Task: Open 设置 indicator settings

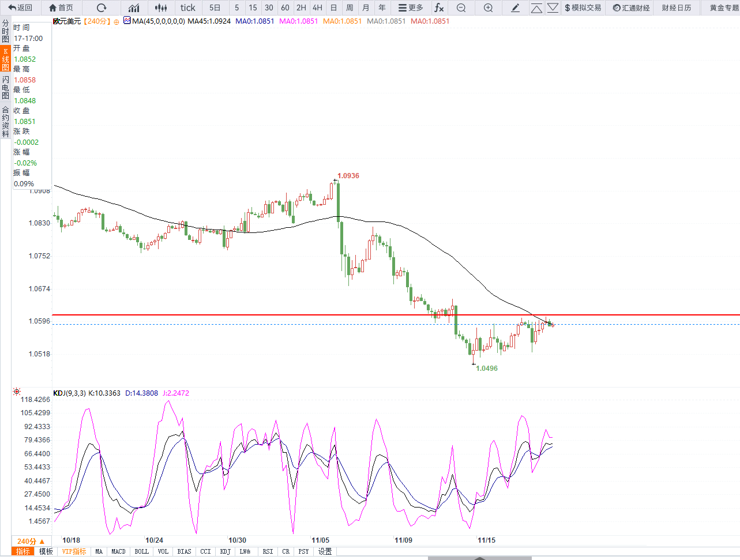Action: click(325, 551)
